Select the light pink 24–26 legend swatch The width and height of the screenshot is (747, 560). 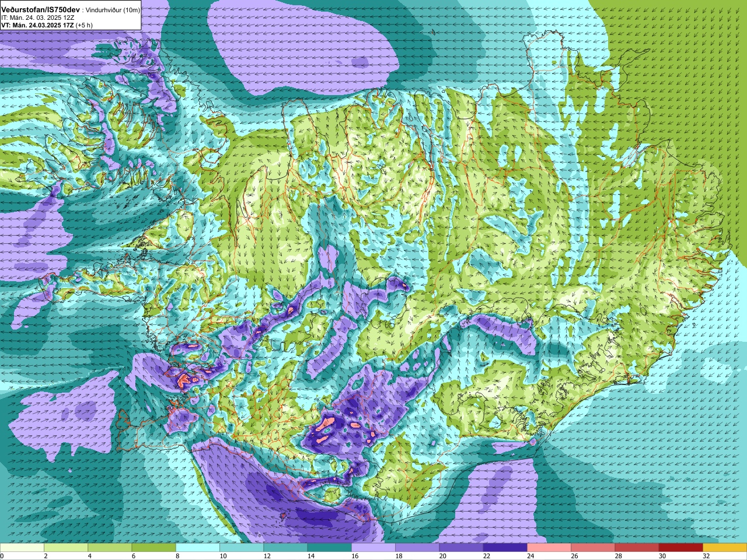click(x=549, y=548)
